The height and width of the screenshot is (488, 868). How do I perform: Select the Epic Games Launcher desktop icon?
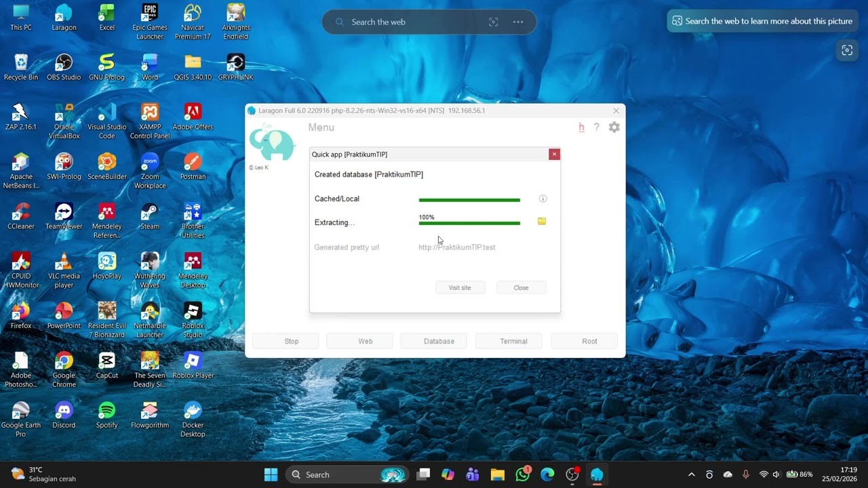pos(150,22)
